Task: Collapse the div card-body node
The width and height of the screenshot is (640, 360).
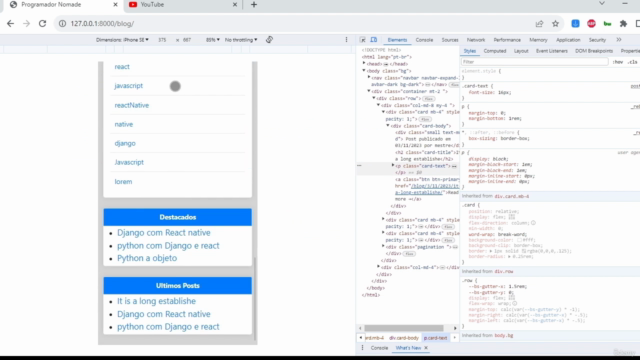Action: pyautogui.click(x=388, y=126)
